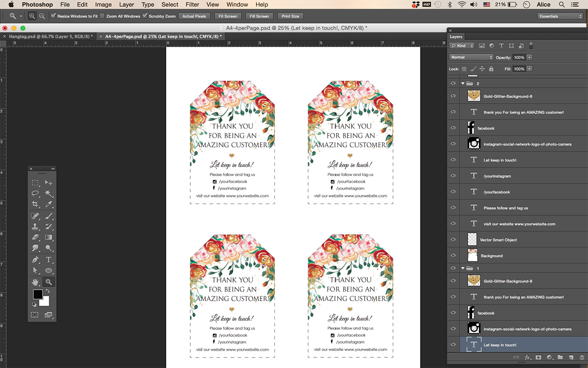Create a new layer
The height and width of the screenshot is (368, 588).
pos(571,357)
